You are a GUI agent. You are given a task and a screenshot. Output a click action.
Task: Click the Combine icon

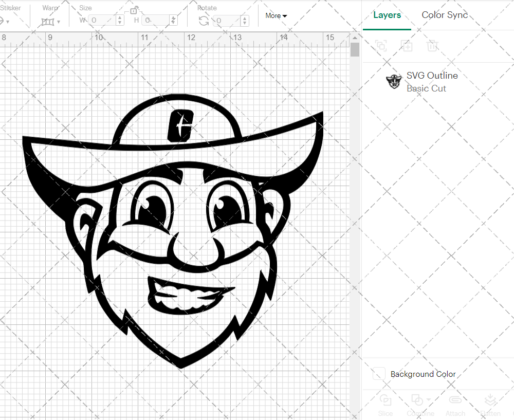click(x=416, y=400)
